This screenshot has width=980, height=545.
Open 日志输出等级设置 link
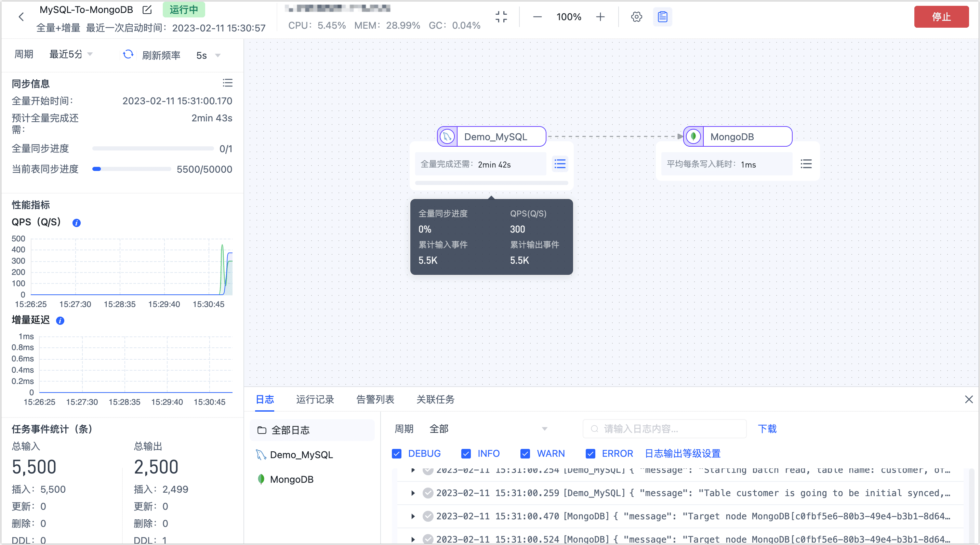coord(683,453)
